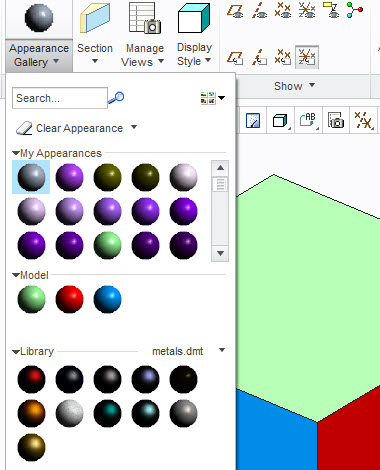Collapse the Library section
Viewport: 380px width, 470px height.
16,352
